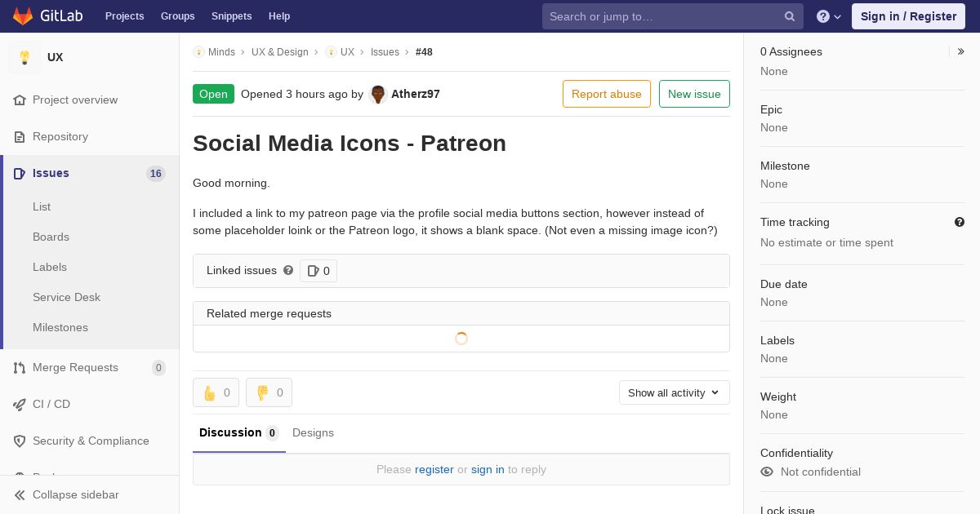Focus the Search or jump to field
The width and height of the screenshot is (980, 514).
pyautogui.click(x=672, y=16)
